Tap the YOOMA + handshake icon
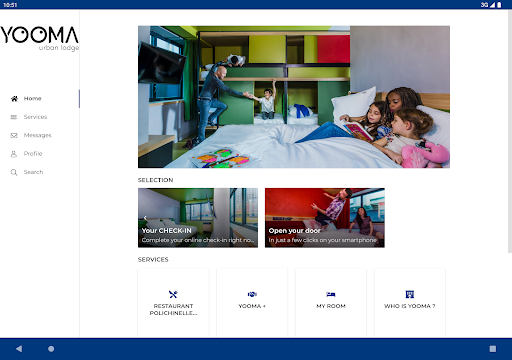The height and width of the screenshot is (360, 512). 252,294
